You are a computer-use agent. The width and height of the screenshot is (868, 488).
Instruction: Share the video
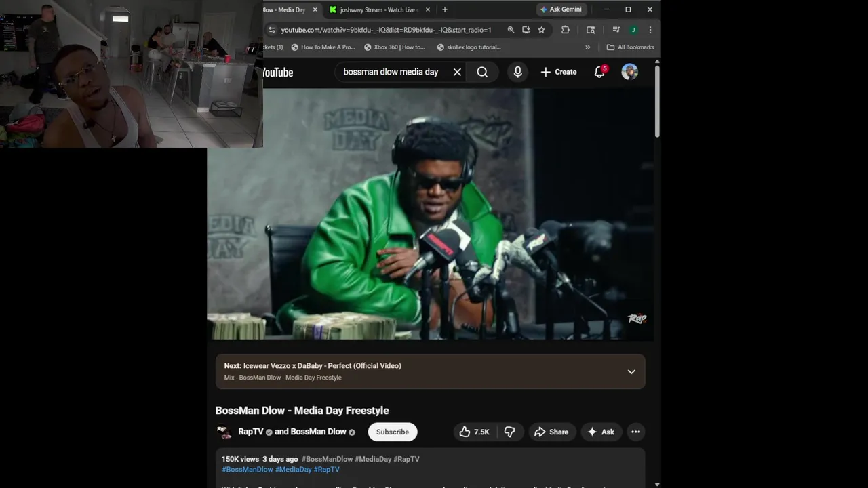point(551,432)
